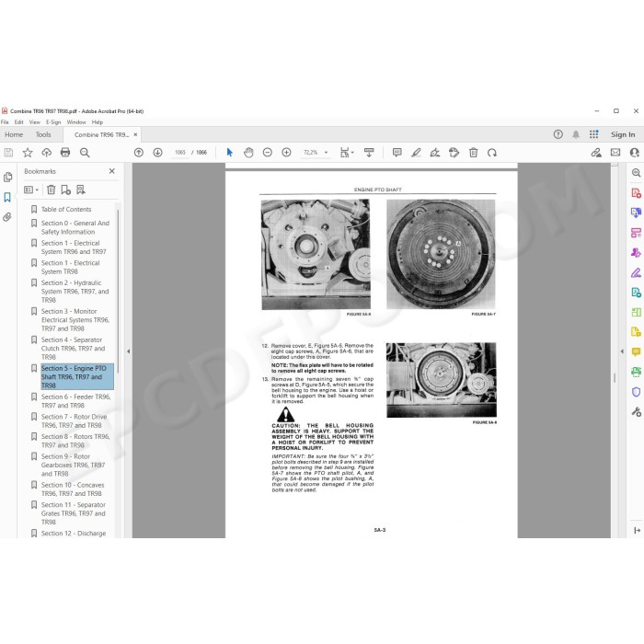This screenshot has width=644, height=644.
Task: Open the Edit menu
Action: pyautogui.click(x=19, y=122)
